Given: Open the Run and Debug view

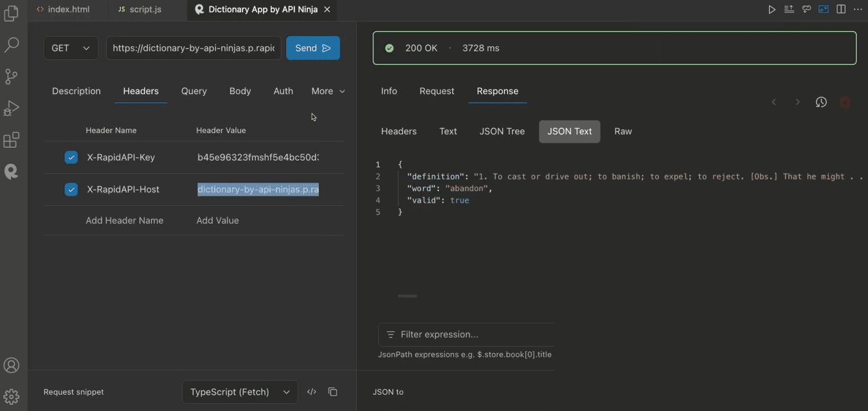Looking at the screenshot, I should click(x=12, y=108).
